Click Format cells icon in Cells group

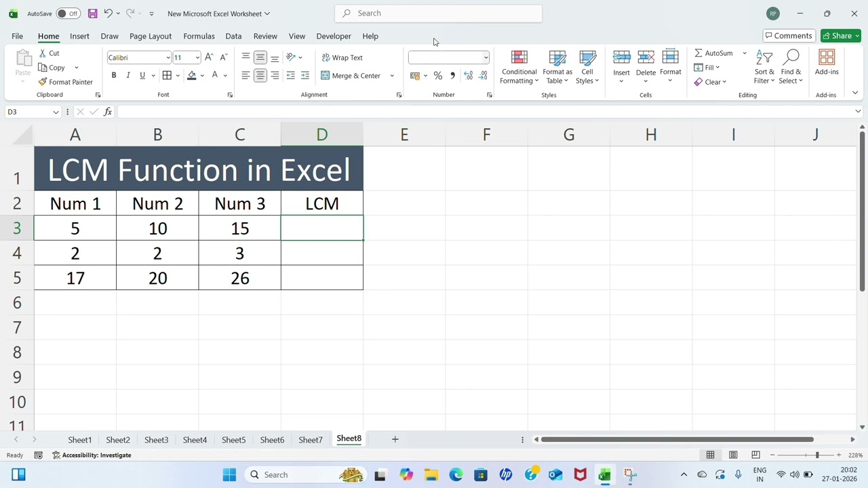pyautogui.click(x=670, y=58)
